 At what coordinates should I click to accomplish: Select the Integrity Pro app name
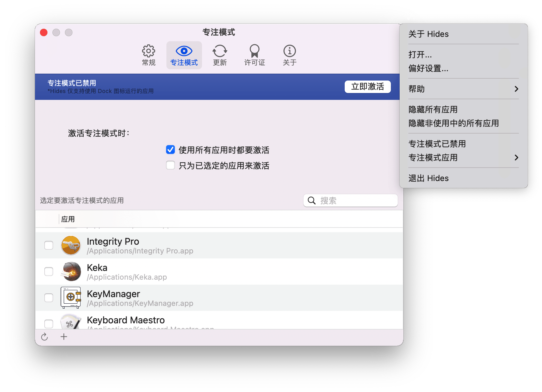click(113, 241)
